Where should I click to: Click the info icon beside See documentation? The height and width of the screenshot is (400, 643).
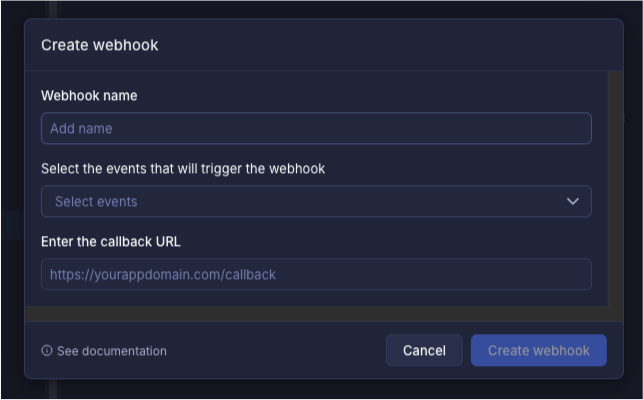47,351
